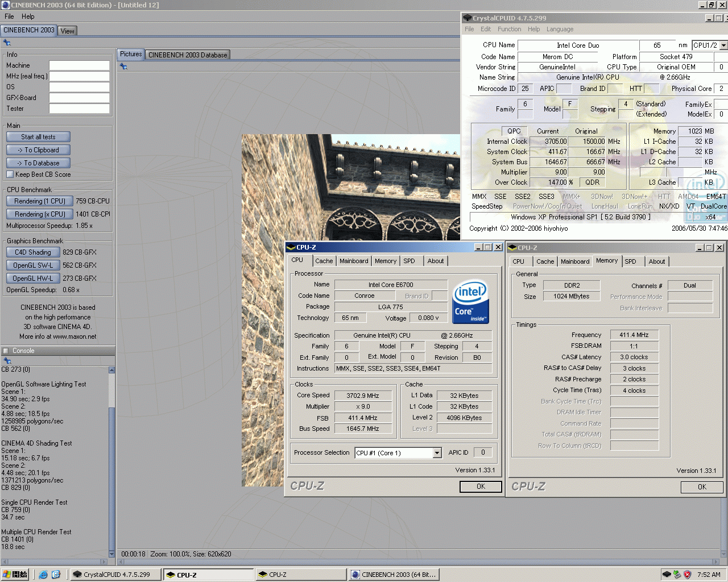728x582 pixels.
Task: Click the '759 CB-CPU' score text
Action: pos(93,201)
